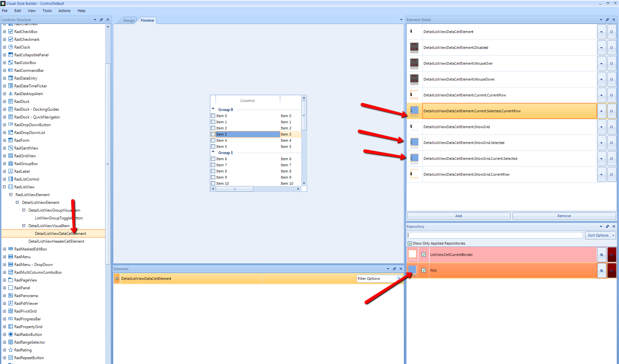Check the Item 2 checkbox in preview
Viewport: 619px width, 364px height.
click(x=213, y=128)
